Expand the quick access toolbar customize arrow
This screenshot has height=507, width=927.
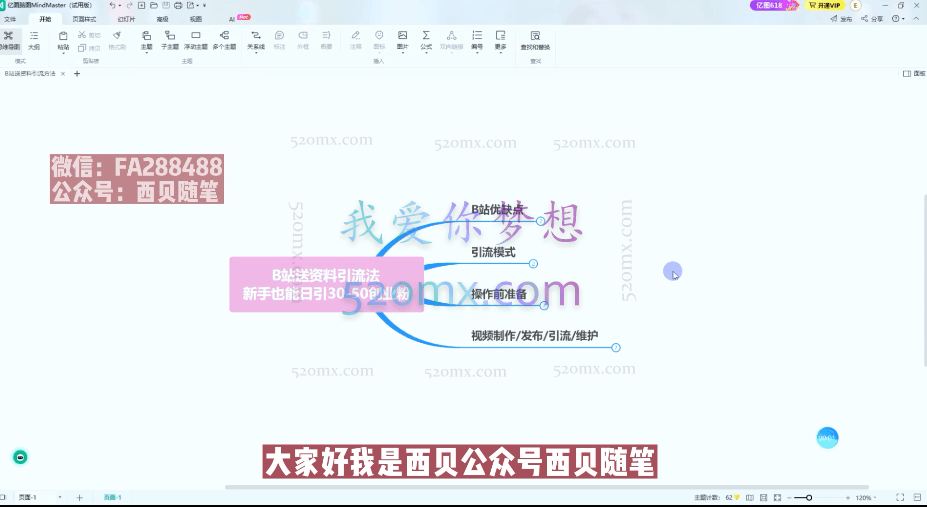[x=205, y=5]
